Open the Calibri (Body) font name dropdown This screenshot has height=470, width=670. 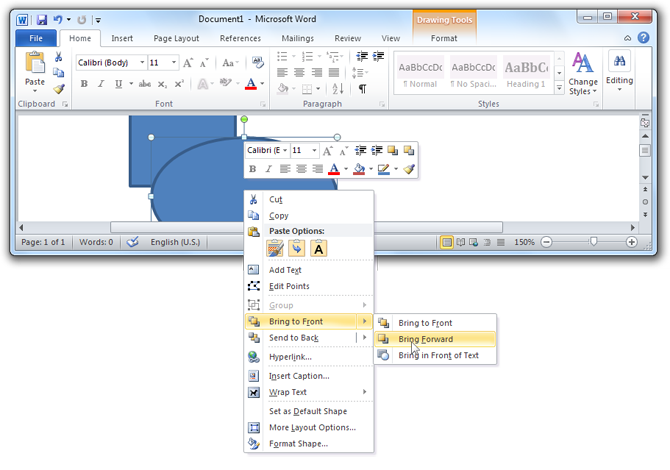[142, 63]
